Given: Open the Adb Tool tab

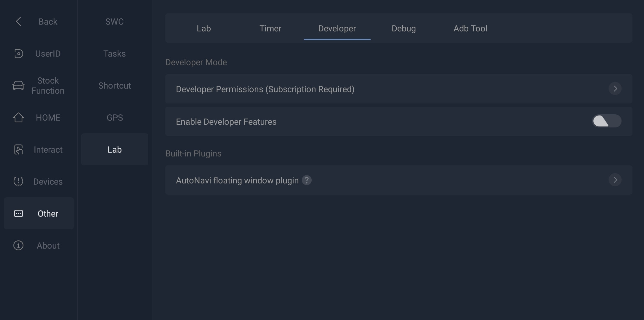Looking at the screenshot, I should (x=470, y=28).
